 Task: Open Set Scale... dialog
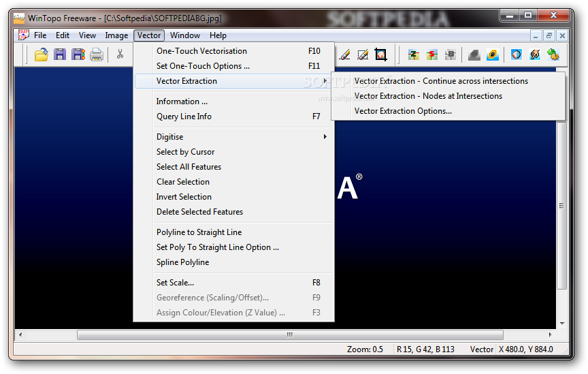click(x=234, y=283)
